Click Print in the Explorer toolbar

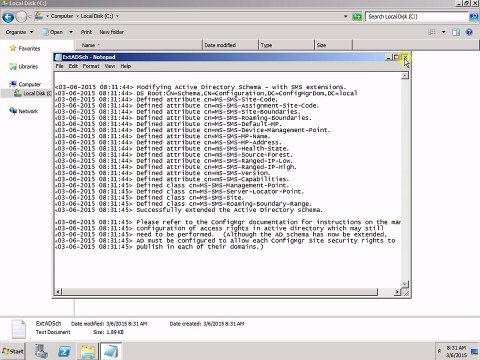point(86,32)
